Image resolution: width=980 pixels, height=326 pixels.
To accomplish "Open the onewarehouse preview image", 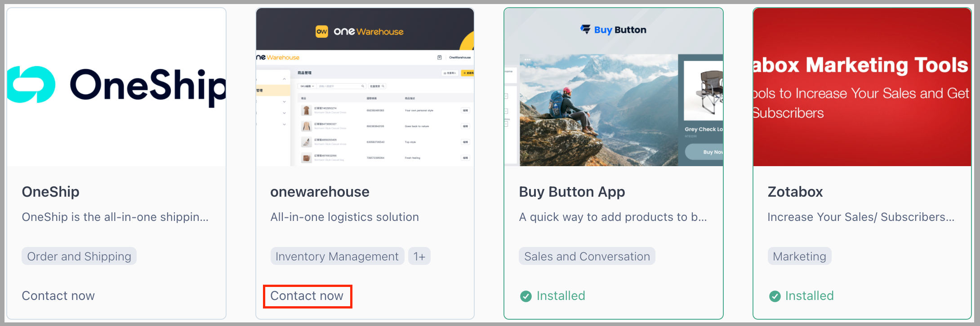I will pyautogui.click(x=365, y=87).
